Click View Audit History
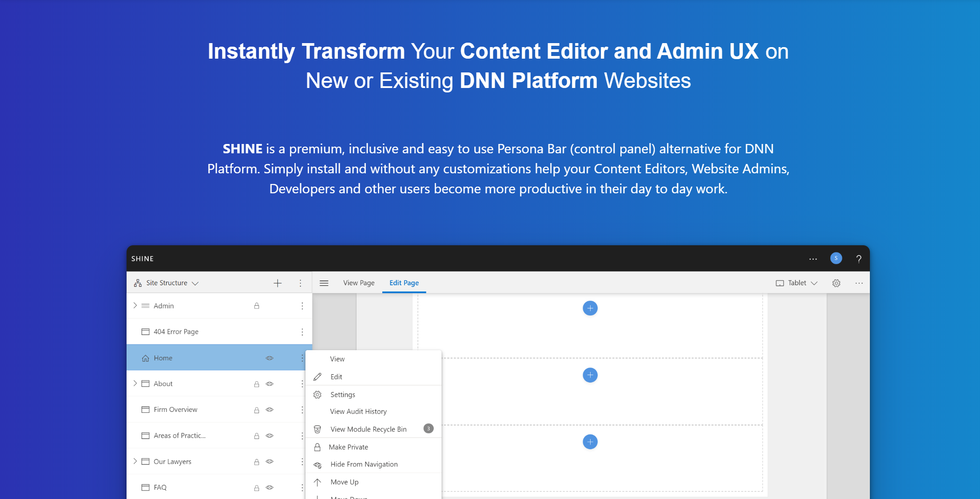Screen dimensions: 980x499 (358, 411)
